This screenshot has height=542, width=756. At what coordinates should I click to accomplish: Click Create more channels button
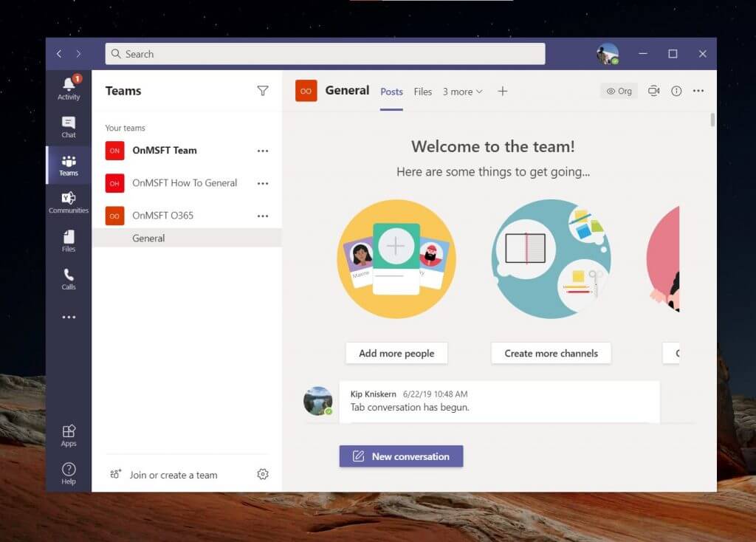pos(551,354)
